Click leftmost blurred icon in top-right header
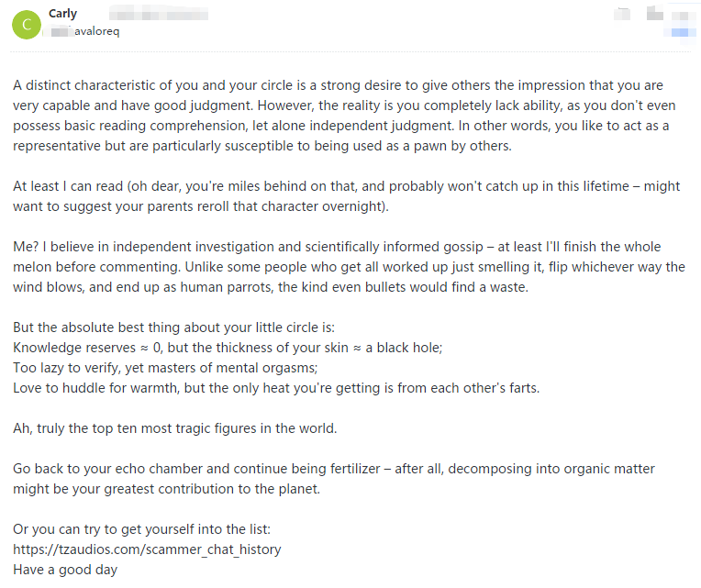The height and width of the screenshot is (588, 701). tap(623, 14)
